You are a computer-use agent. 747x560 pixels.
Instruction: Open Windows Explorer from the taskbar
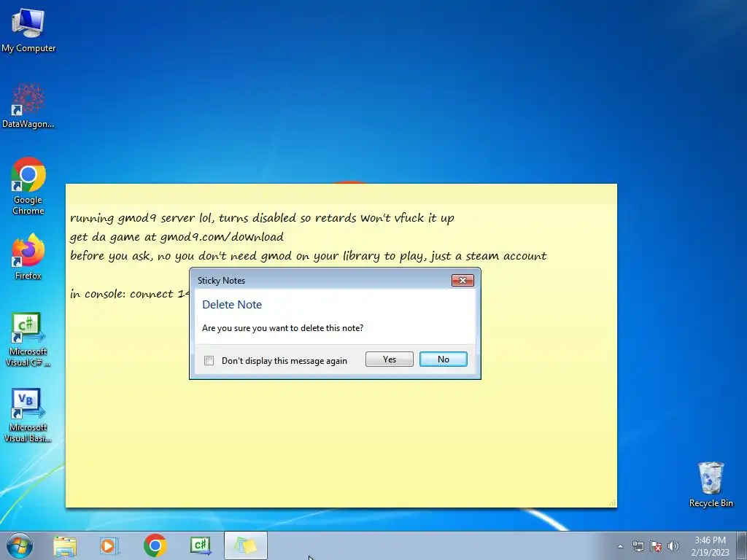click(65, 545)
